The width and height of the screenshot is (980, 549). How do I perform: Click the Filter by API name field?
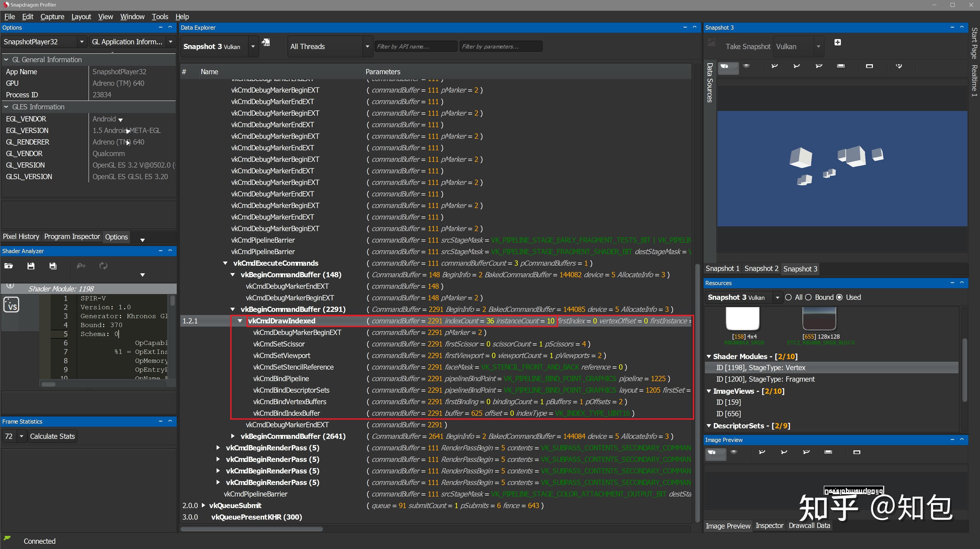[415, 46]
